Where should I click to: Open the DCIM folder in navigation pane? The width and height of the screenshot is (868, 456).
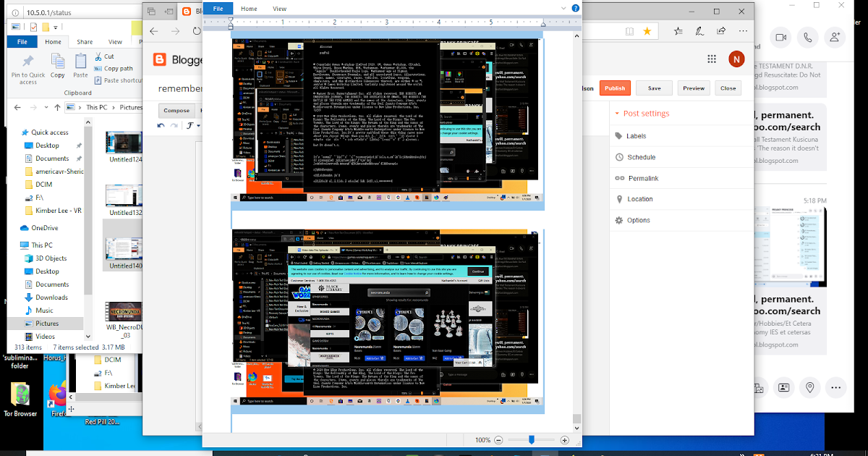pyautogui.click(x=43, y=185)
